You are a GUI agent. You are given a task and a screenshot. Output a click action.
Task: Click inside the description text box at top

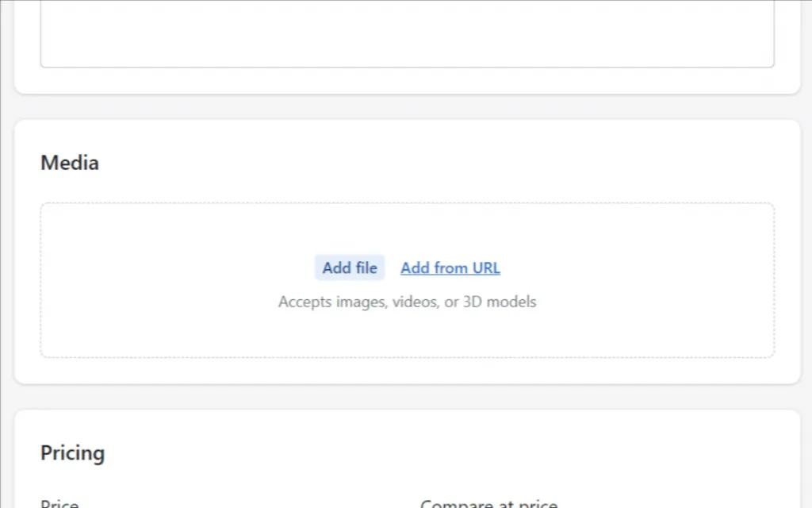tap(407, 33)
